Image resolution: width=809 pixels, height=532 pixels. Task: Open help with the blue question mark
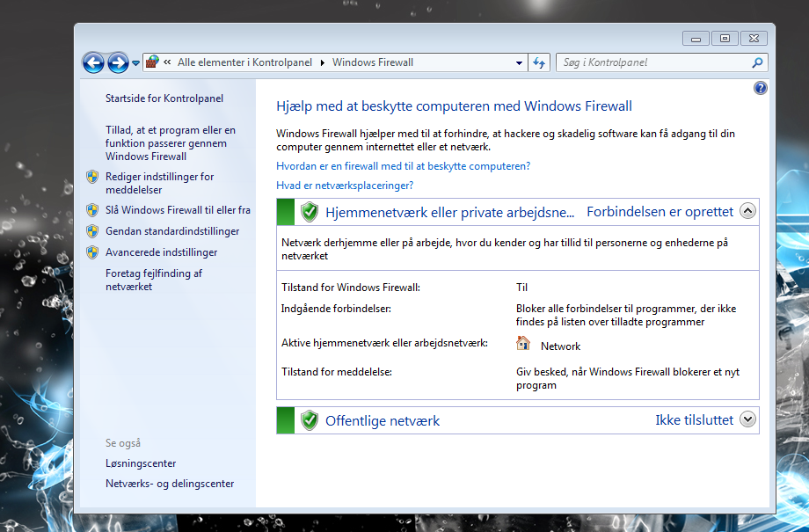pos(760,88)
